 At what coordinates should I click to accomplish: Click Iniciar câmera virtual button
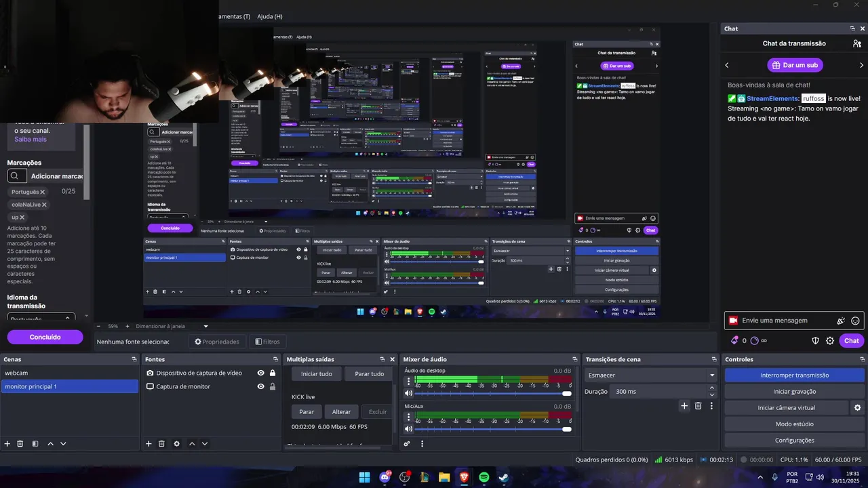787,408
